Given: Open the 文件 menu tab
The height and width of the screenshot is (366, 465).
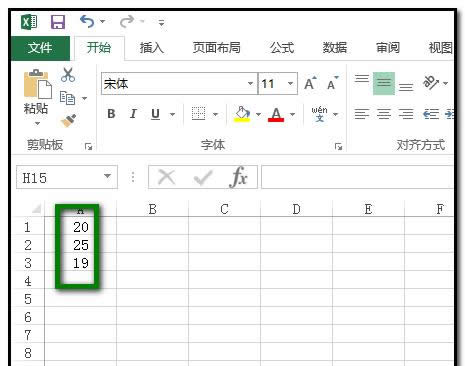Looking at the screenshot, I should pos(40,48).
